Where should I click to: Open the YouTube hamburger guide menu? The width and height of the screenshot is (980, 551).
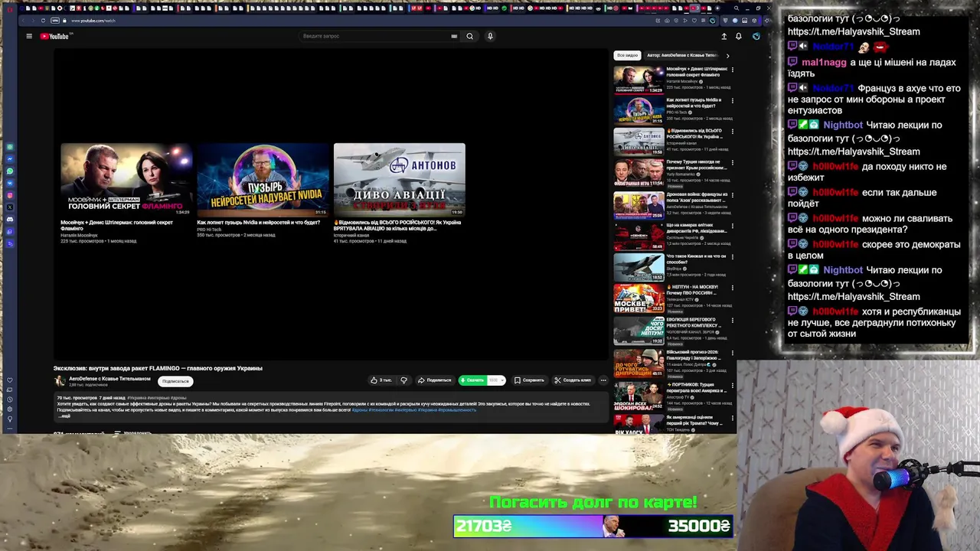click(x=29, y=36)
